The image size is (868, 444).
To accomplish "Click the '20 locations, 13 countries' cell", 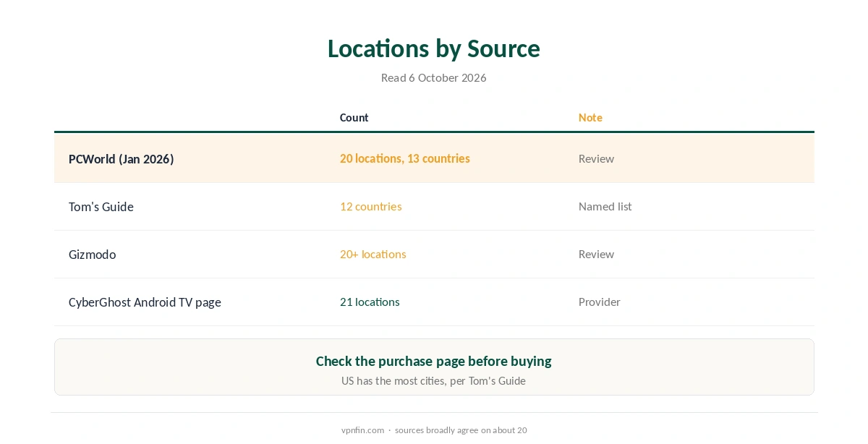I will point(405,158).
